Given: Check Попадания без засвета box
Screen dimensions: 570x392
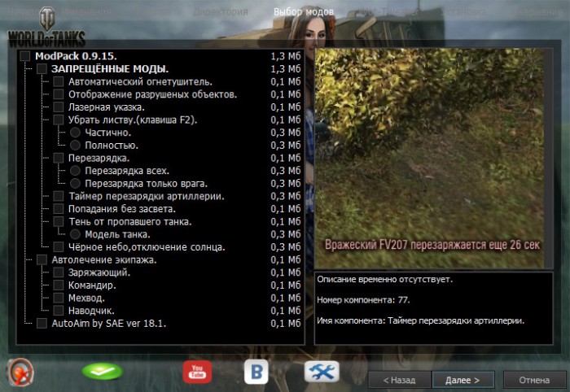Looking at the screenshot, I should coord(59,209).
